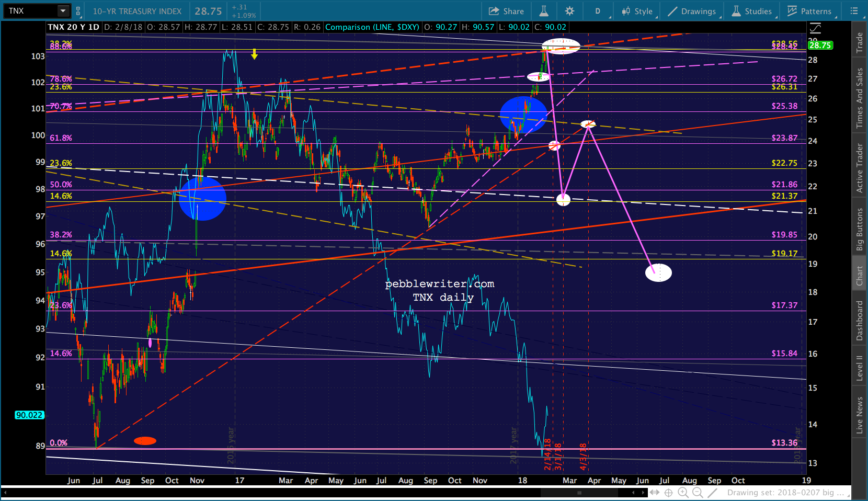Click the price axis chart-mode icon
The image size is (868, 501).
click(815, 28)
